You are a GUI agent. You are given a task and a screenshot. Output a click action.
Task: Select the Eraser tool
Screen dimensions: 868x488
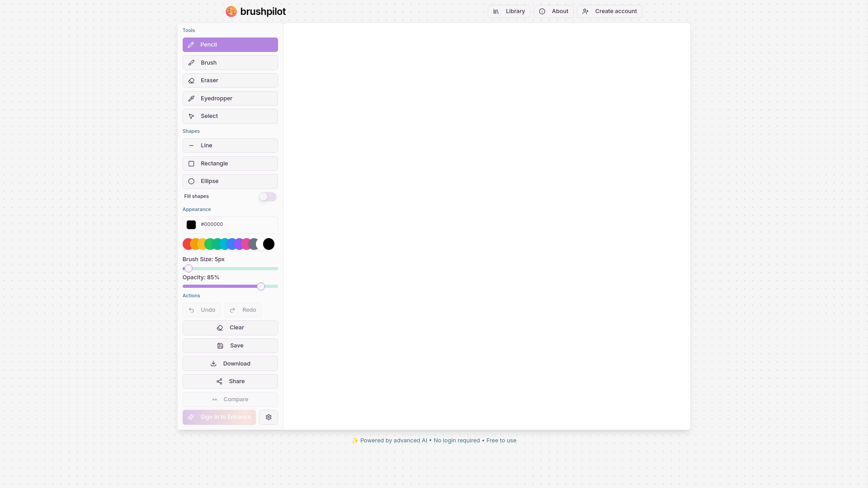coord(230,80)
